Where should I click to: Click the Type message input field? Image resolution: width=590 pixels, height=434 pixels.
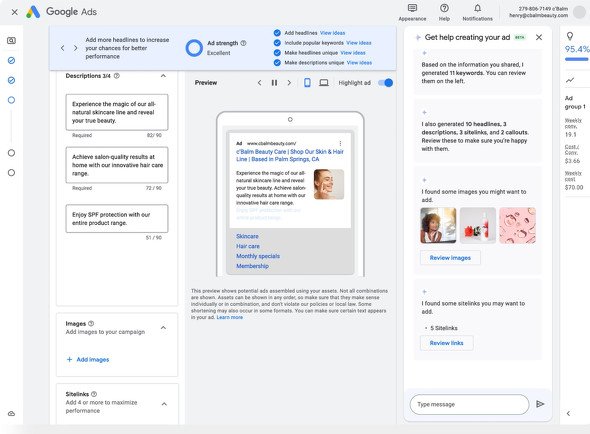pyautogui.click(x=469, y=404)
